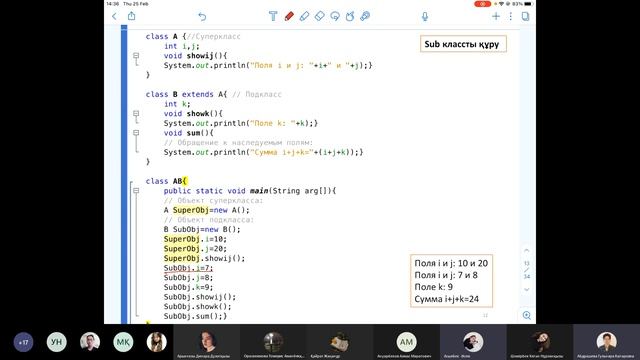Click the undo arrow

tap(202, 16)
